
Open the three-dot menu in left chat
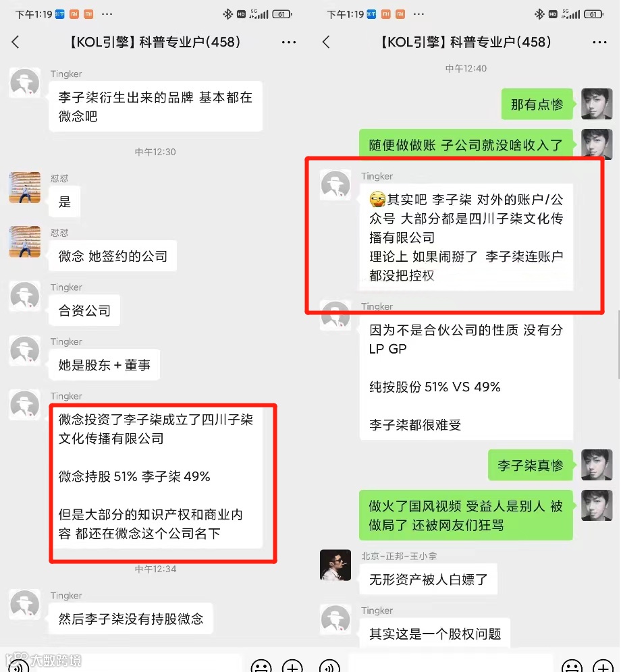(289, 43)
